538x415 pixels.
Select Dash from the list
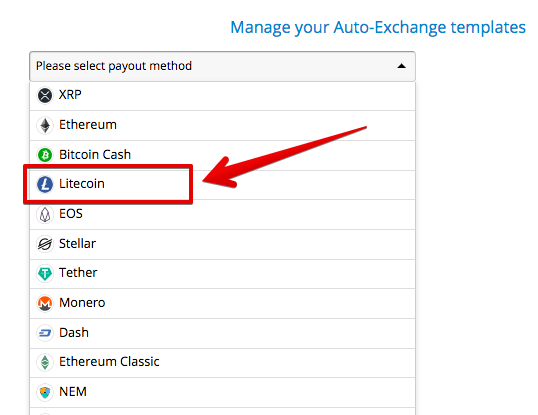(222, 333)
